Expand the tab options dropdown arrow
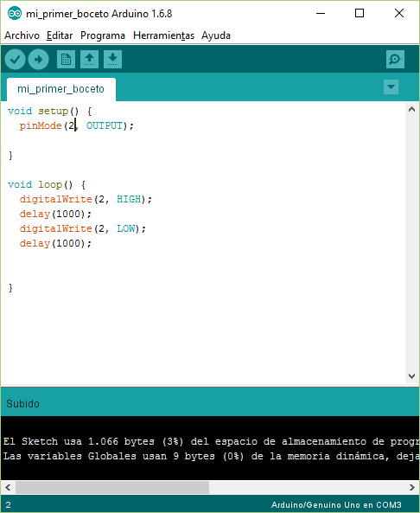 [391, 87]
